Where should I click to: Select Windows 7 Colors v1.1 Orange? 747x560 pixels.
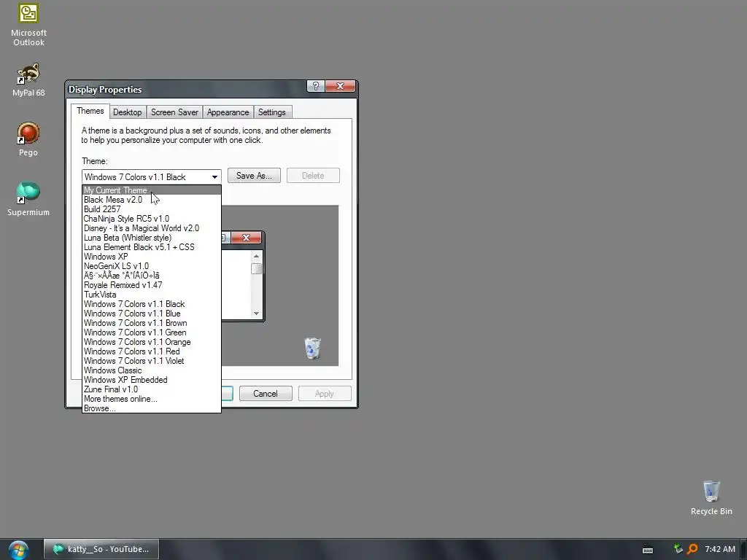tap(152, 342)
